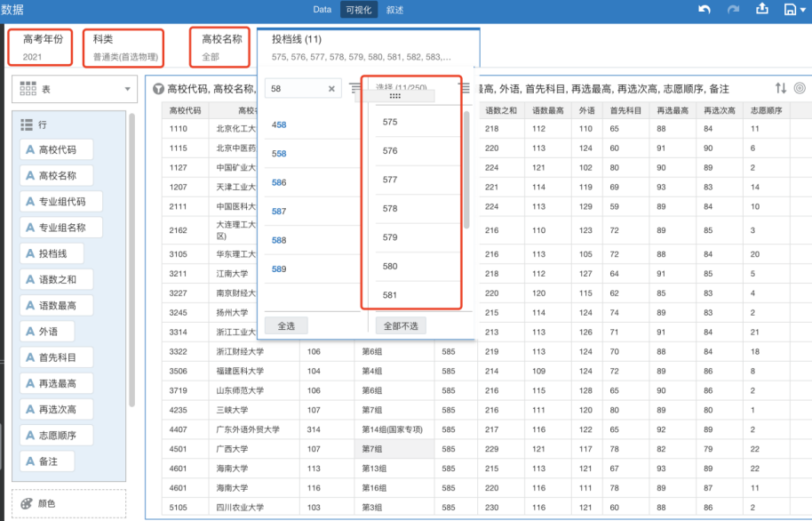The height and width of the screenshot is (521, 812).
Task: Remove 580 from the selected values
Action: [x=418, y=267]
